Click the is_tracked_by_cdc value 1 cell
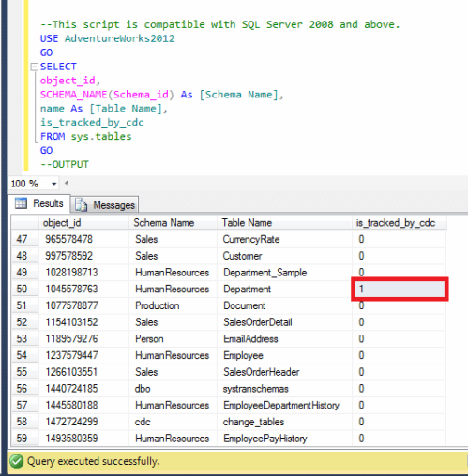This screenshot has height=476, width=468. tap(400, 289)
